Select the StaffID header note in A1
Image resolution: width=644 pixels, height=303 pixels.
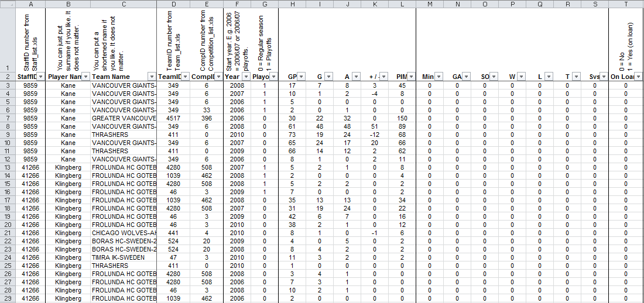[x=31, y=40]
